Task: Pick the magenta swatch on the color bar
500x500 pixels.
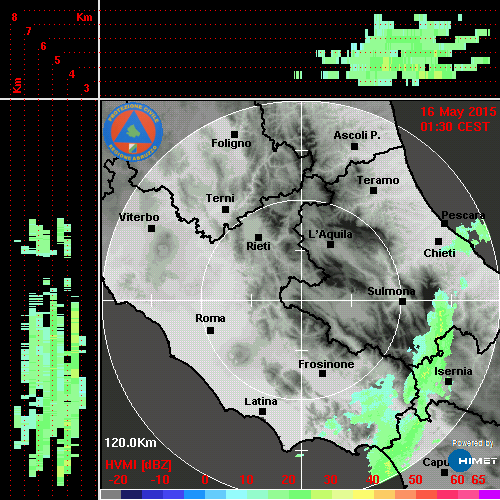Action: click(489, 495)
